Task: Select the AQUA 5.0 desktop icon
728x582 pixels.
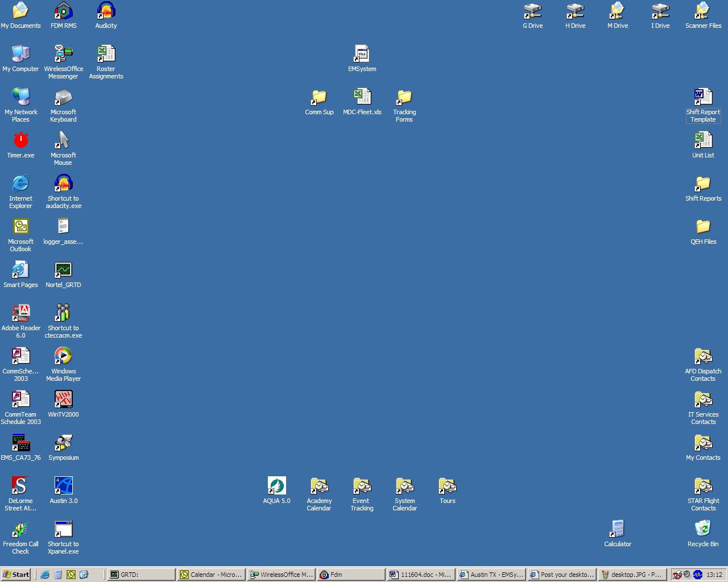Action: click(x=276, y=490)
